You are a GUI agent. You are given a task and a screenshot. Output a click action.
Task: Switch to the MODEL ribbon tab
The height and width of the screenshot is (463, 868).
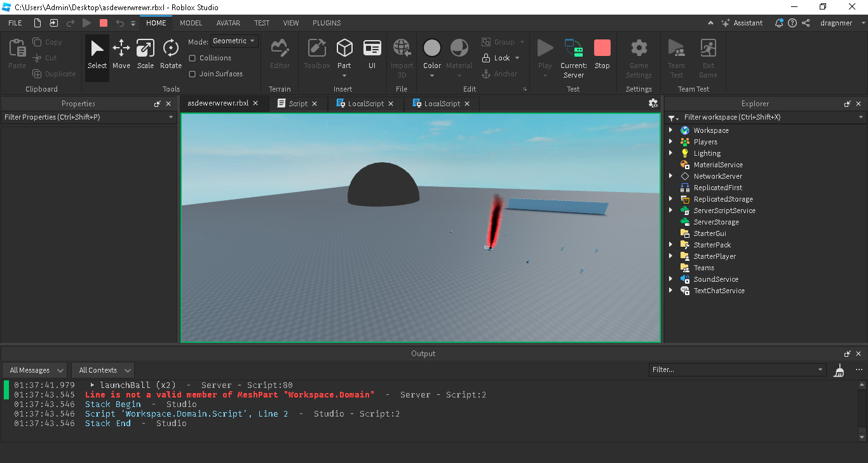click(x=191, y=22)
